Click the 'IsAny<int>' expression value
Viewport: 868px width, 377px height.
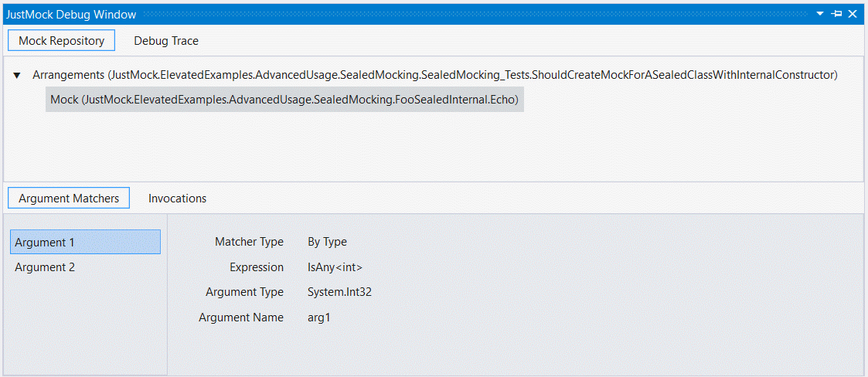[x=335, y=267]
